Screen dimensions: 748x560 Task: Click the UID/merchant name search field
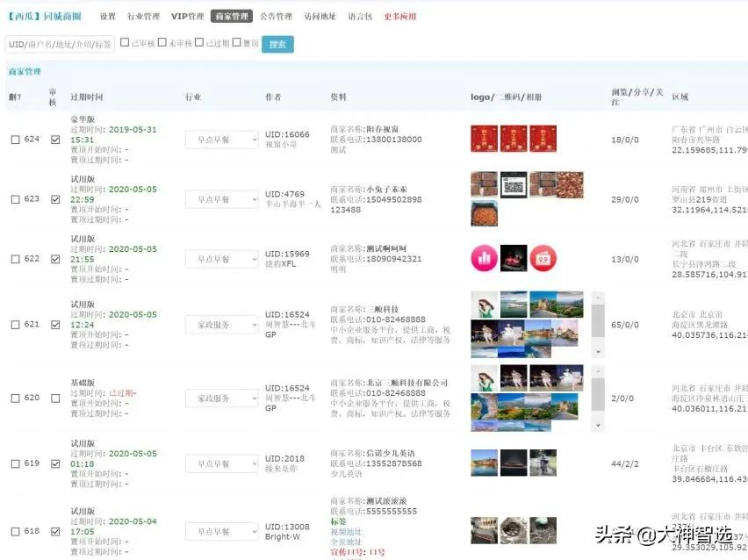point(60,44)
